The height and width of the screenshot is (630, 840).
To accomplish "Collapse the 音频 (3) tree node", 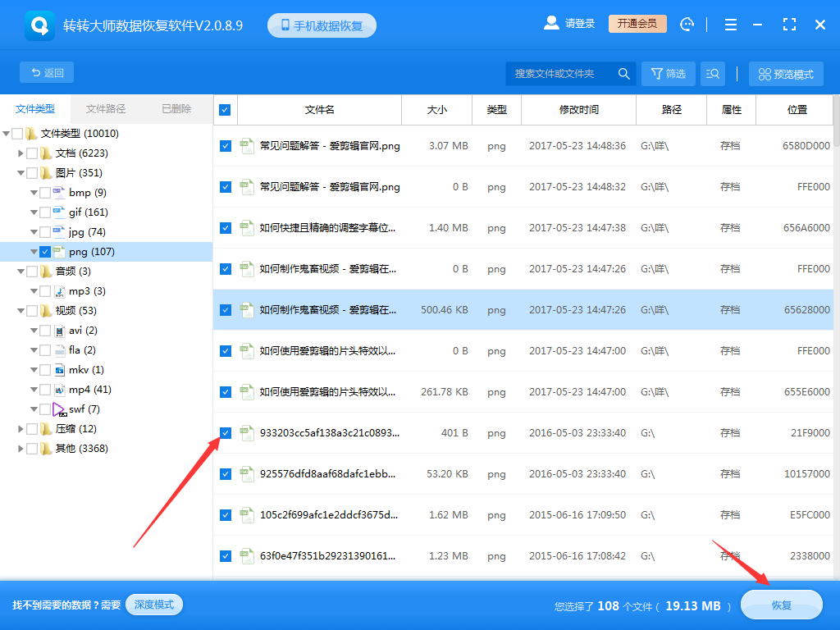I will (21, 272).
